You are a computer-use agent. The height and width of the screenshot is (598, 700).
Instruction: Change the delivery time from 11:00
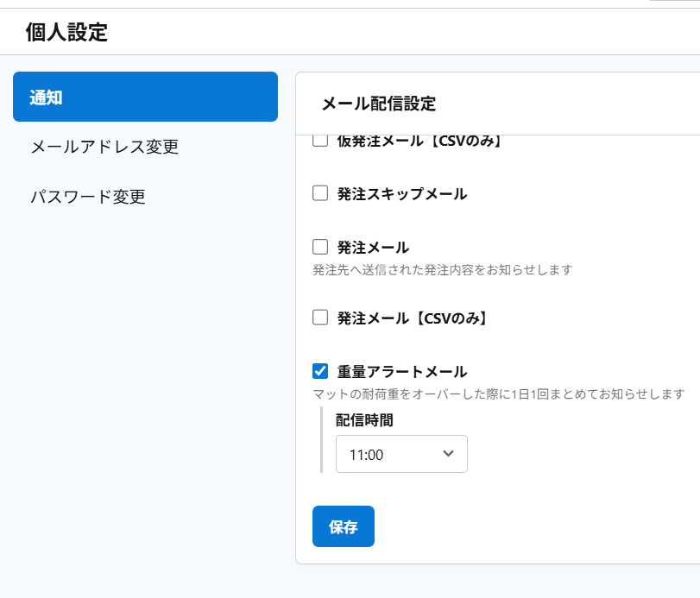pos(401,454)
